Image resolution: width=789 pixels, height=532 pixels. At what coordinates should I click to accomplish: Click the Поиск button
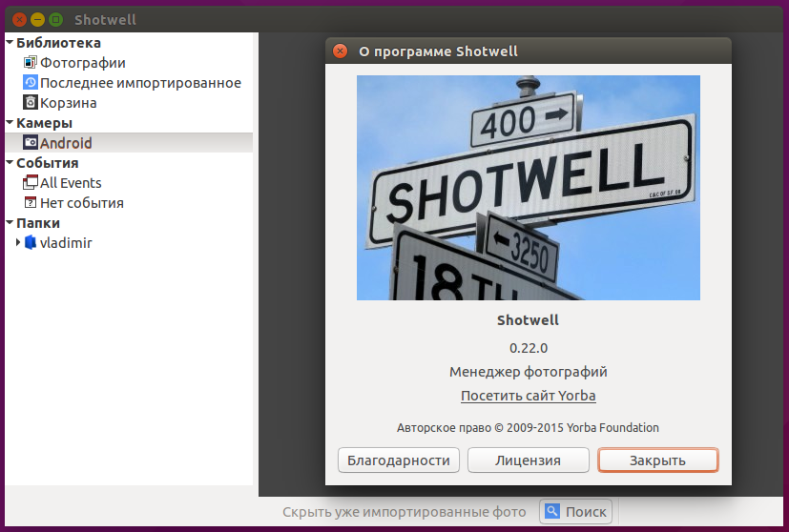(x=575, y=511)
